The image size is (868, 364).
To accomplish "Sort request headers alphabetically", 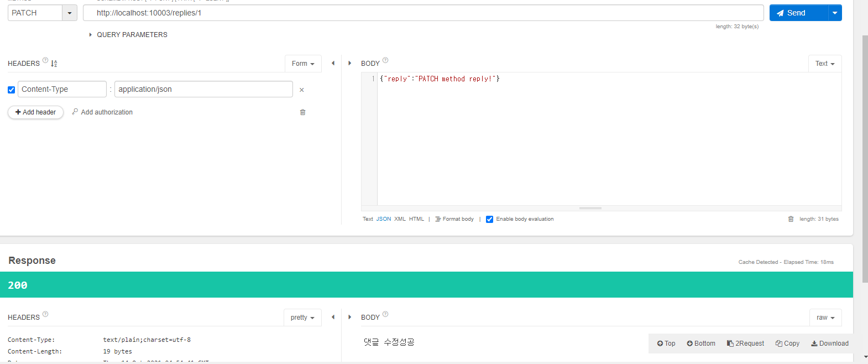I will (54, 64).
